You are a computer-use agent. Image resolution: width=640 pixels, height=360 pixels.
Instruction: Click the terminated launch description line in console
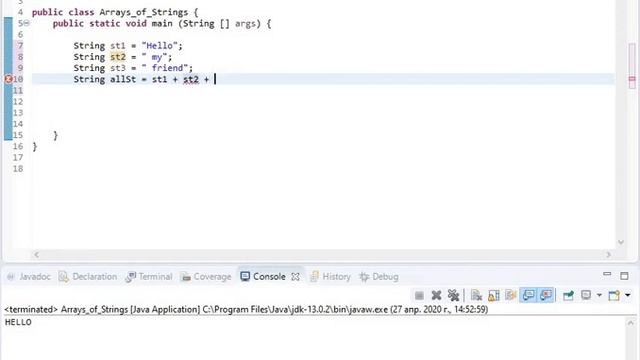(246, 309)
